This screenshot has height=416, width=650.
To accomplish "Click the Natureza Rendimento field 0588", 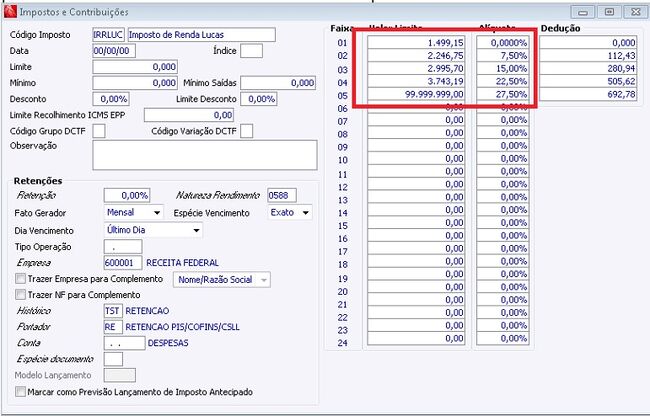I will coord(282,195).
